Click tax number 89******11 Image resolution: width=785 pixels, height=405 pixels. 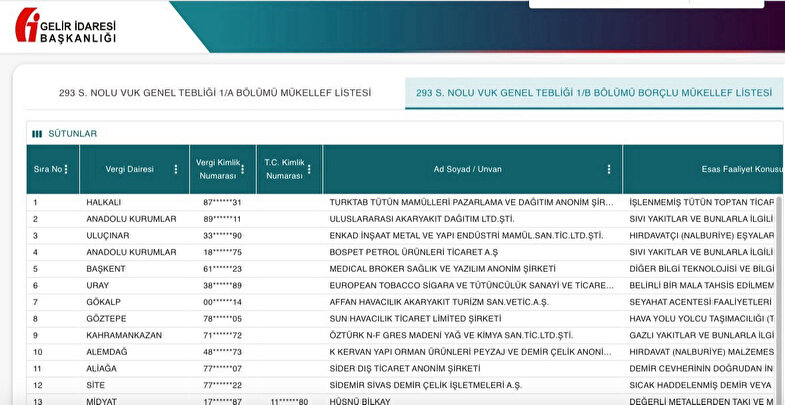222,219
